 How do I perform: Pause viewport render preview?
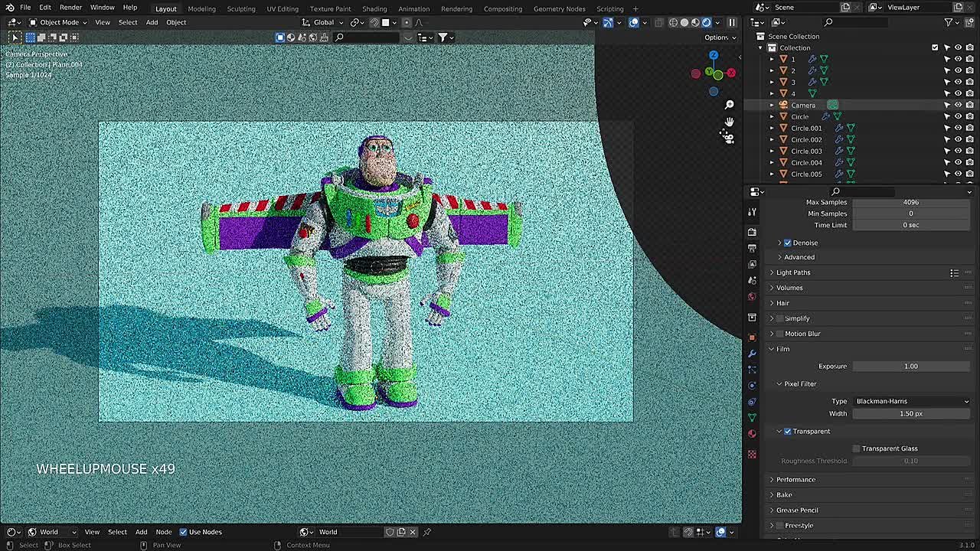732,22
